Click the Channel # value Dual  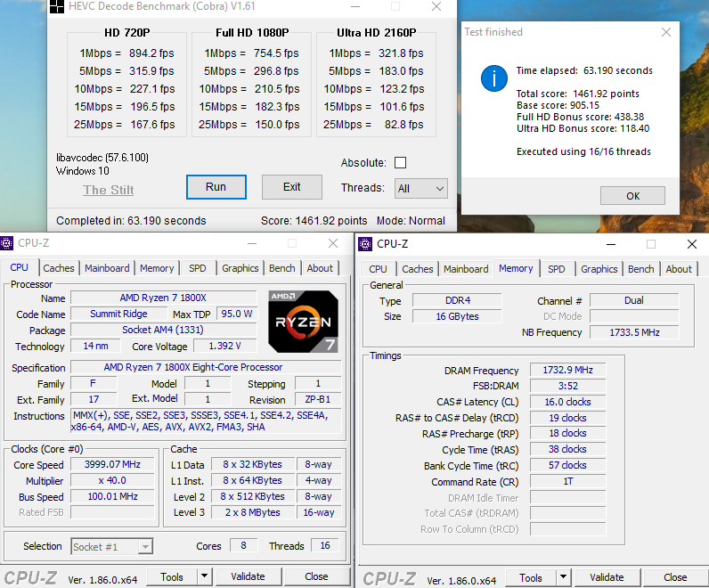[634, 300]
